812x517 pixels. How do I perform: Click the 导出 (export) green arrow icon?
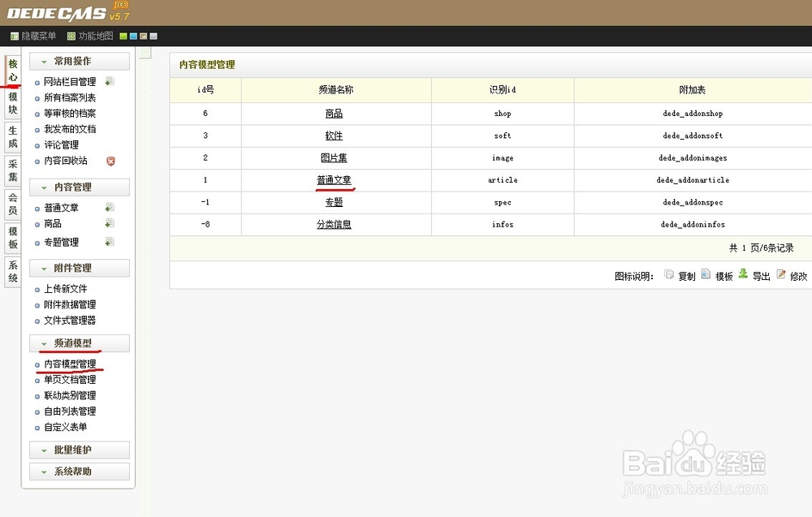(741, 274)
